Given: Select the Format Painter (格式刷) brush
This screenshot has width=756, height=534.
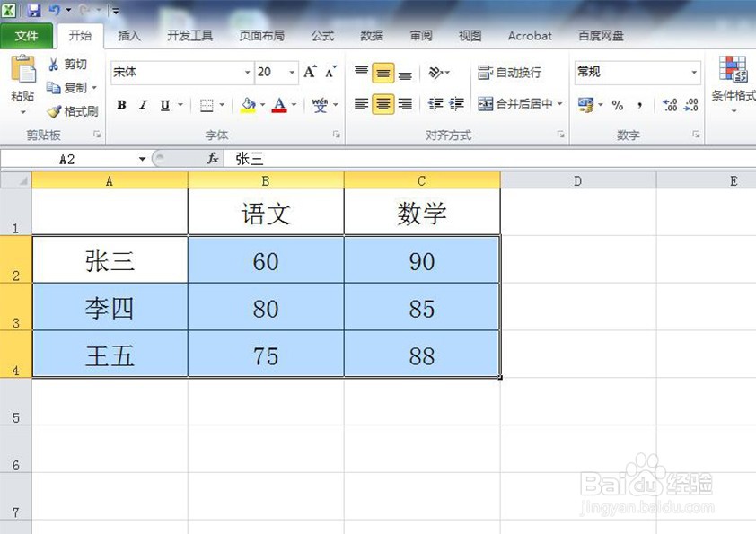Looking at the screenshot, I should [x=54, y=111].
